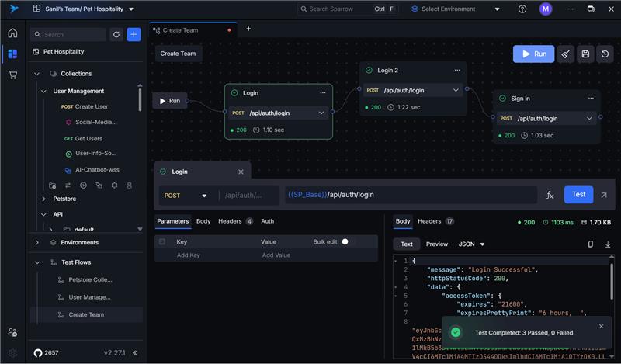Open the Login node three-dot menu
This screenshot has width=621, height=364.
(323, 92)
